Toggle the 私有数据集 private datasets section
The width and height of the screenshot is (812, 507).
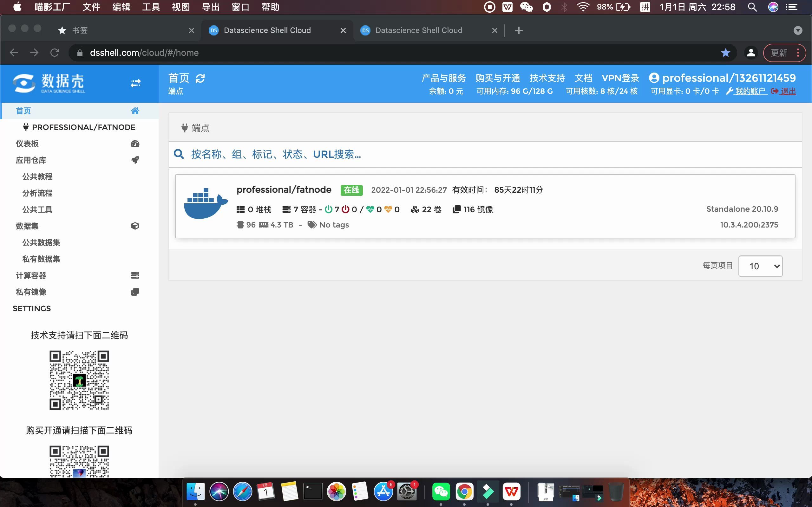point(41,259)
